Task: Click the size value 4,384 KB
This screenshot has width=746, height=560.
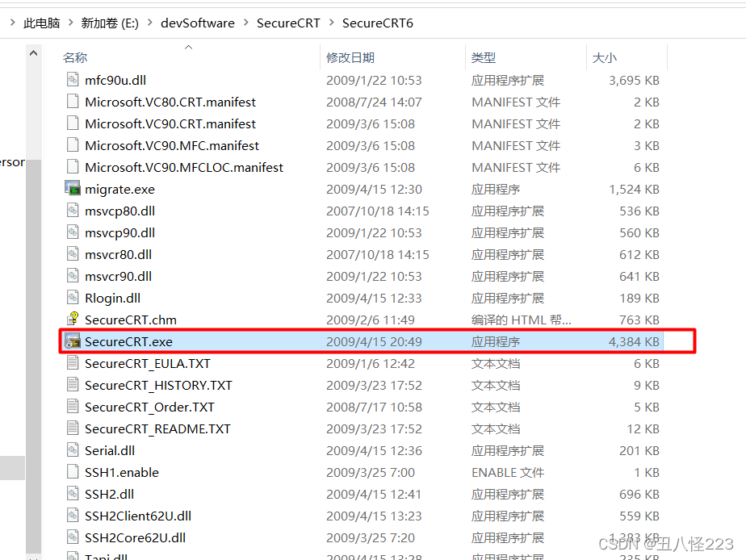Action: point(634,342)
